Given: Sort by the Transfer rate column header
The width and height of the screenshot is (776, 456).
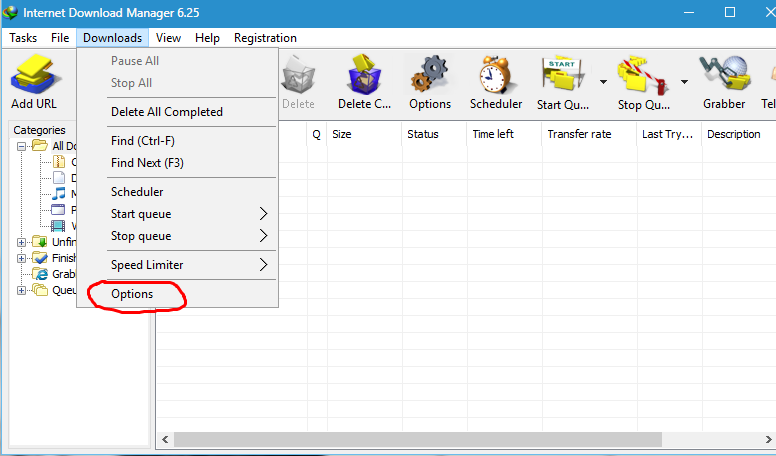Looking at the screenshot, I should tap(589, 134).
